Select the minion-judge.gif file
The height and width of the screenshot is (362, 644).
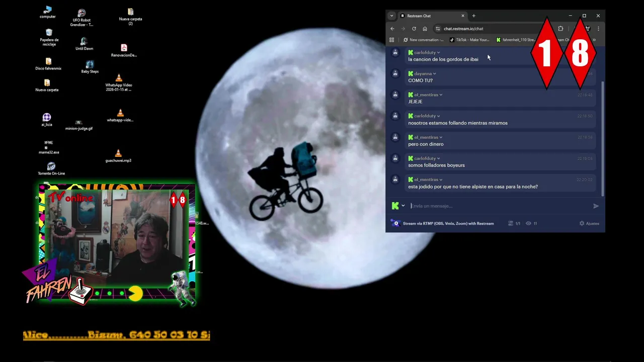pyautogui.click(x=79, y=125)
